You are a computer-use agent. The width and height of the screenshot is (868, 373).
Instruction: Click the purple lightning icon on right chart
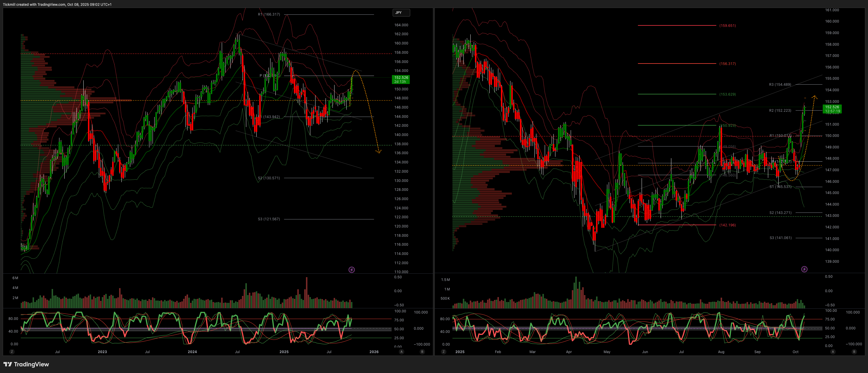[804, 269]
